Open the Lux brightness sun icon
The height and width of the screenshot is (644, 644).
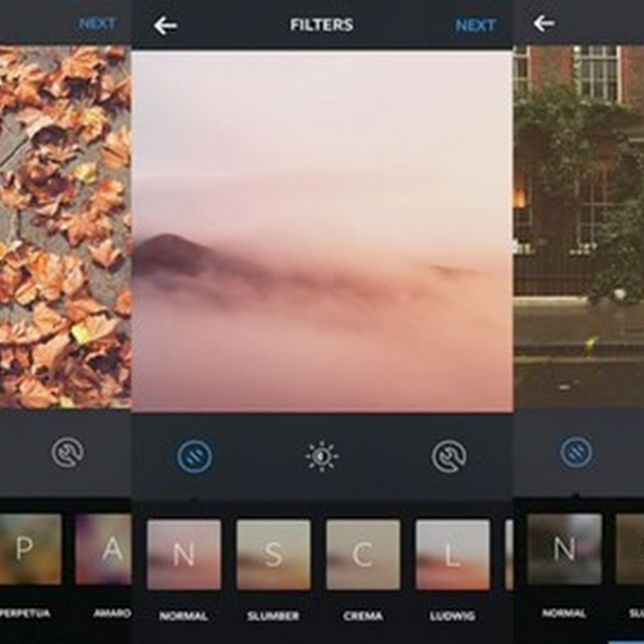[322, 456]
